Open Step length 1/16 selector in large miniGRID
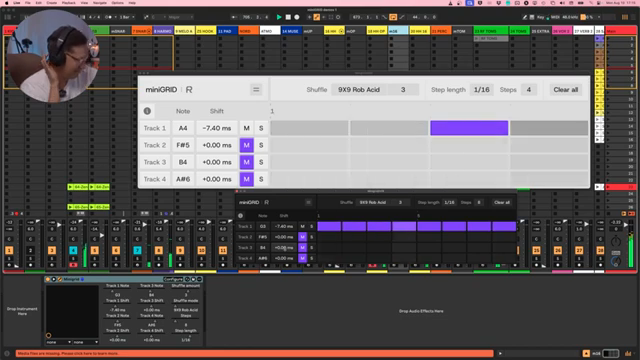 click(482, 89)
